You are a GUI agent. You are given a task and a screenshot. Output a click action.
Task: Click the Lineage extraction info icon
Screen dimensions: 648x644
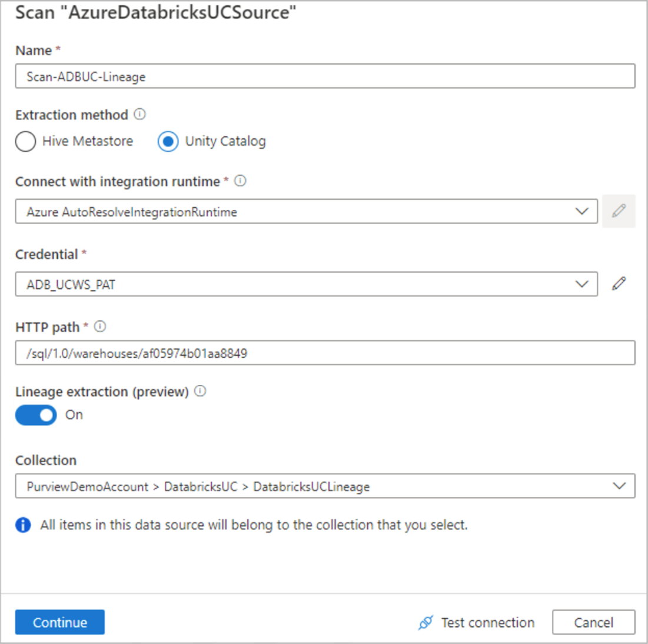tap(200, 391)
